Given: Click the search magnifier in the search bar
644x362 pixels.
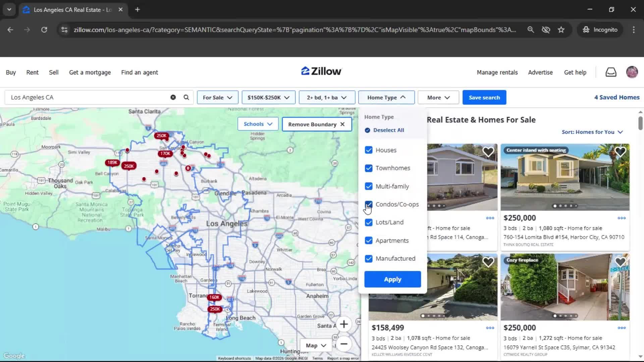Looking at the screenshot, I should coord(186,97).
